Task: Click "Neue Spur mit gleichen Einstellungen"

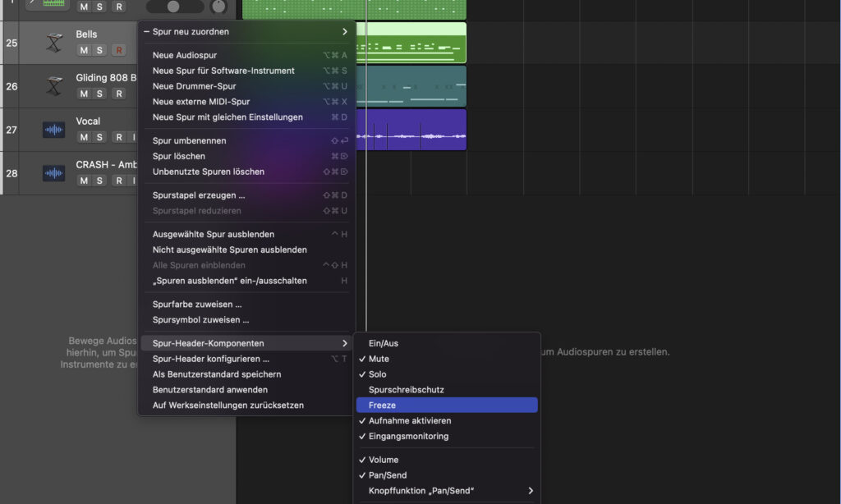Action: (x=246, y=117)
